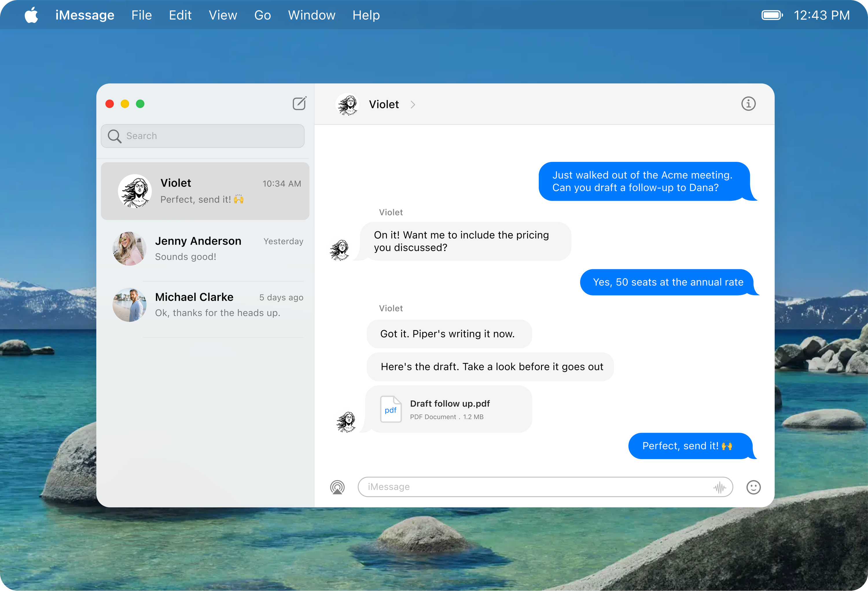Open the Window menu

pyautogui.click(x=312, y=15)
